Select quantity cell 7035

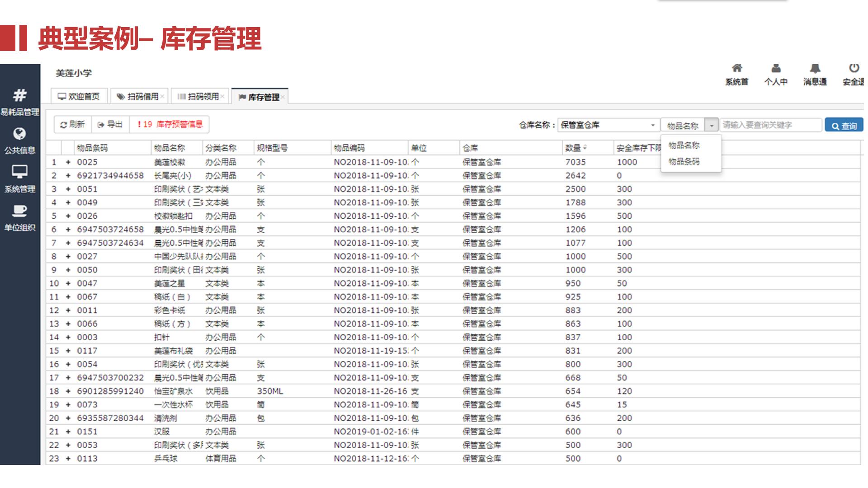tap(576, 162)
